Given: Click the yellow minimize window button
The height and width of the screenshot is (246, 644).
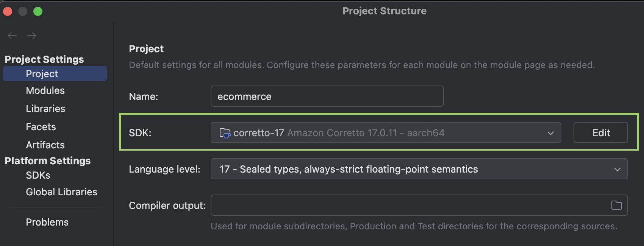Looking at the screenshot, I should click(x=23, y=11).
